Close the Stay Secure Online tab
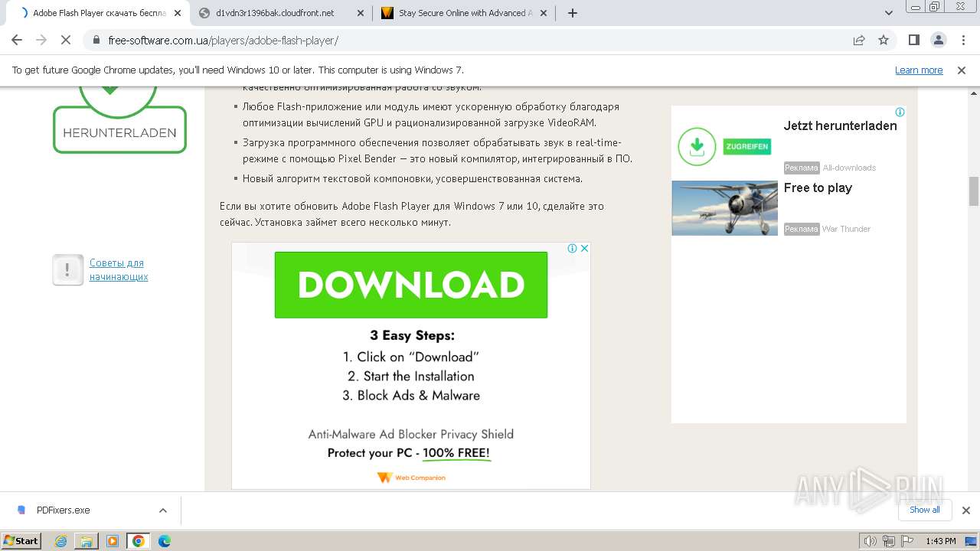 point(544,13)
